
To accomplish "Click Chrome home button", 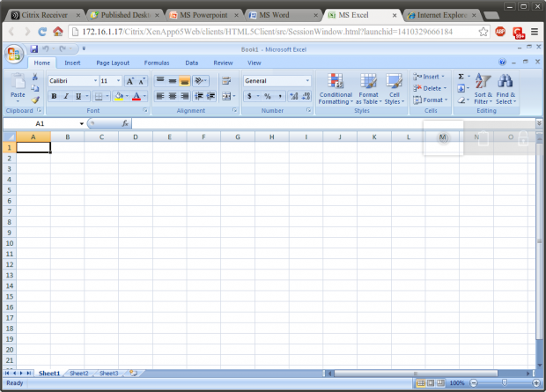I will 58,32.
